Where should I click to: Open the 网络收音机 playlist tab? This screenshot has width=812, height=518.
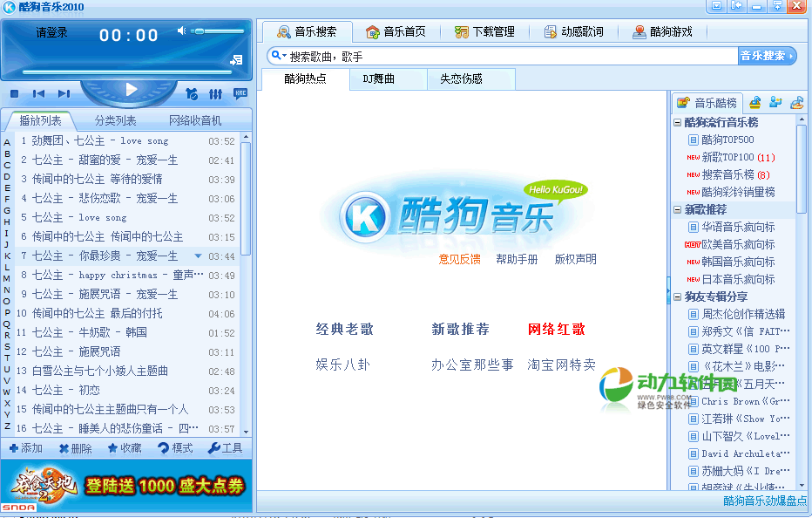pyautogui.click(x=195, y=120)
